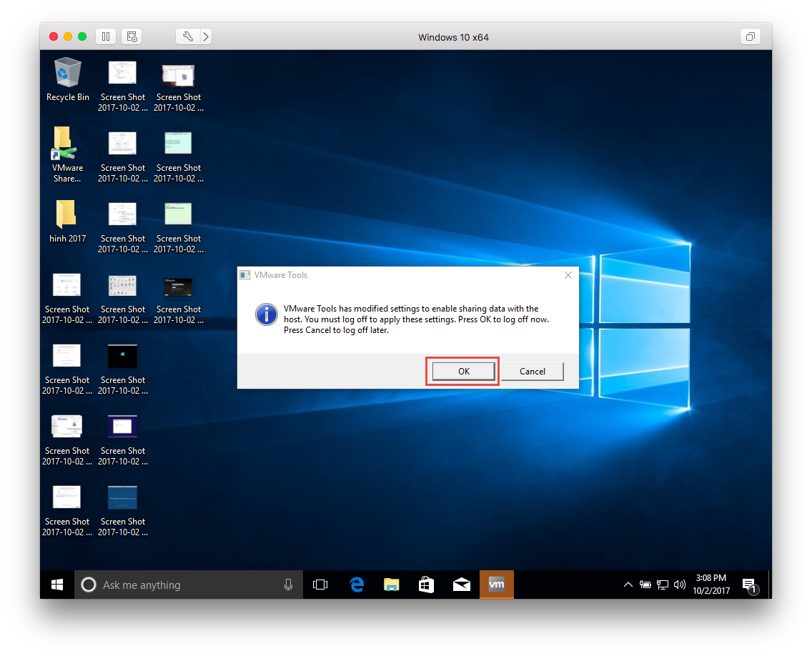Expand hidden icons in the system tray
The width and height of the screenshot is (812, 656).
pyautogui.click(x=628, y=585)
